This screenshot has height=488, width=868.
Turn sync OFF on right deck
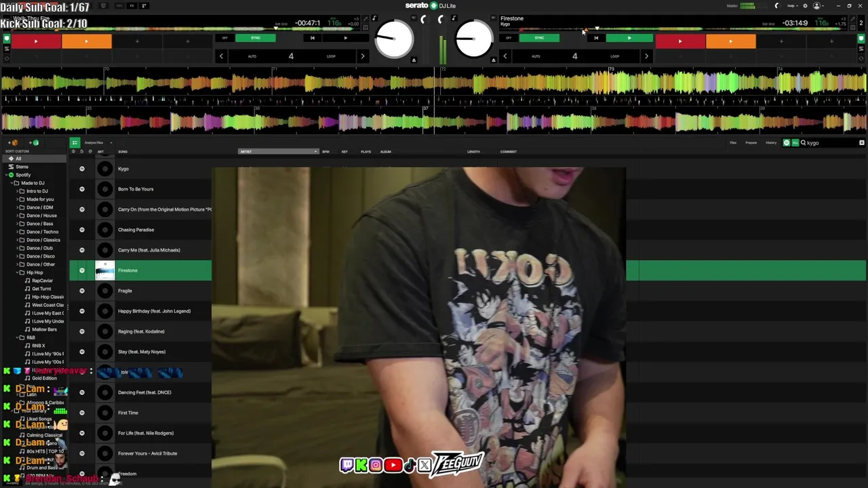509,38
